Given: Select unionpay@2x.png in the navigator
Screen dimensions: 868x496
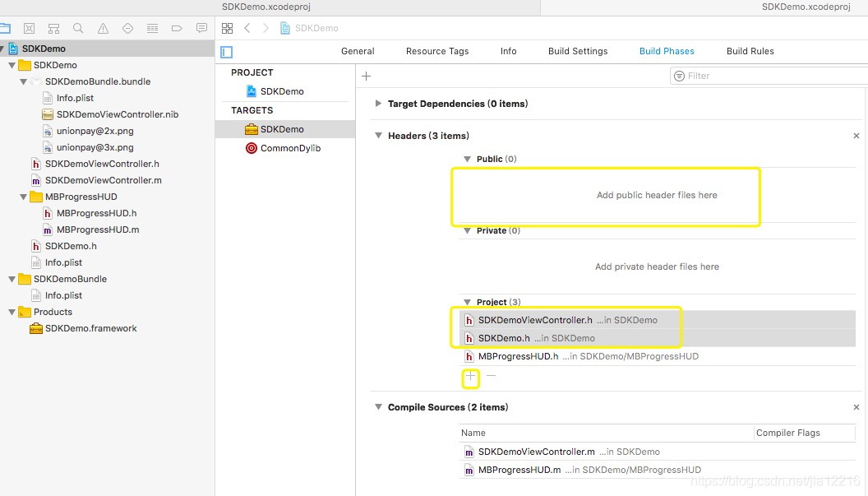Looking at the screenshot, I should tap(95, 131).
